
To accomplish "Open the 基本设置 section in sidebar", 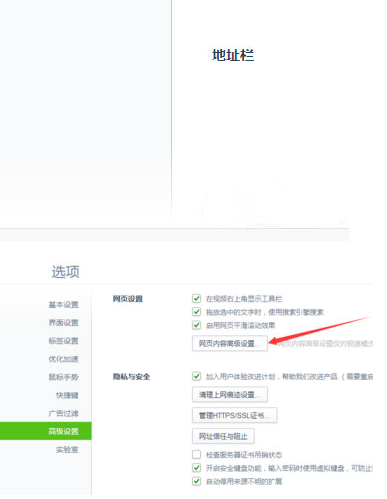I will pos(63,305).
